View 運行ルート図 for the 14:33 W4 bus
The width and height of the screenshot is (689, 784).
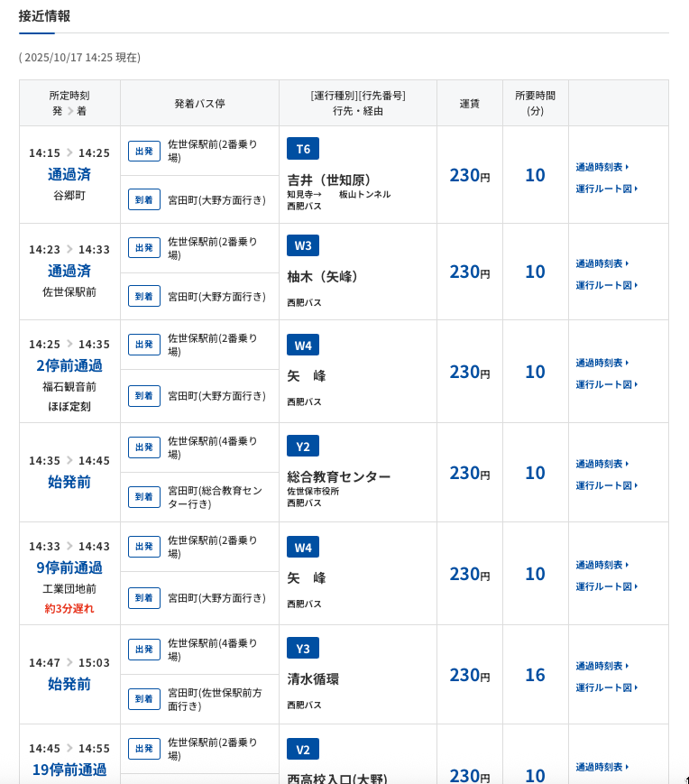(606, 586)
